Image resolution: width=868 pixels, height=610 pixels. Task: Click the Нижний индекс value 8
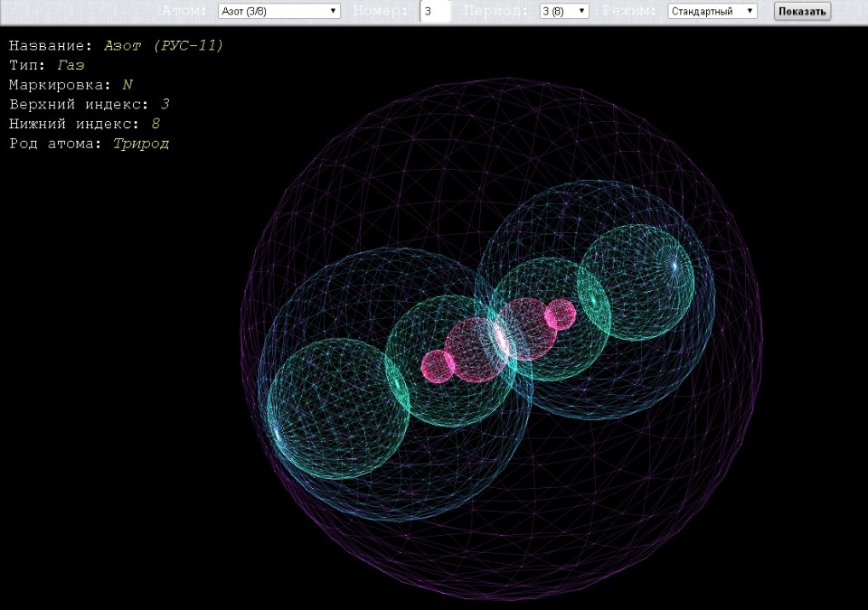point(156,124)
